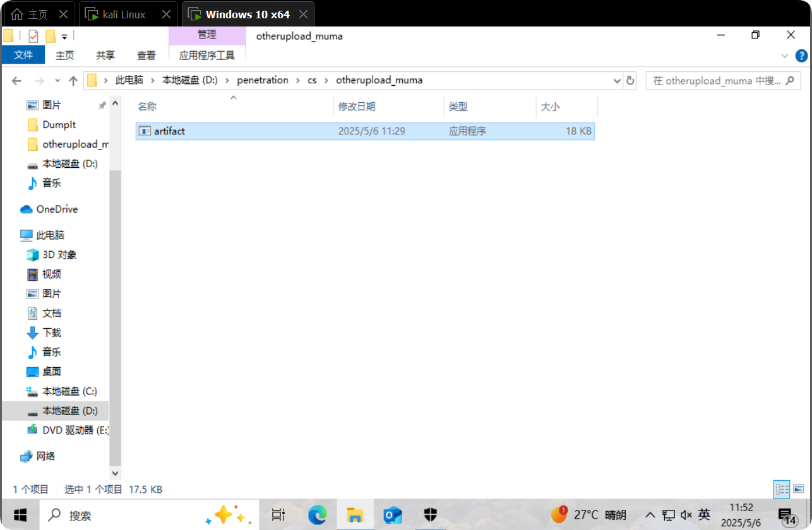The height and width of the screenshot is (530, 812).
Task: Refresh the current folder
Action: click(630, 81)
